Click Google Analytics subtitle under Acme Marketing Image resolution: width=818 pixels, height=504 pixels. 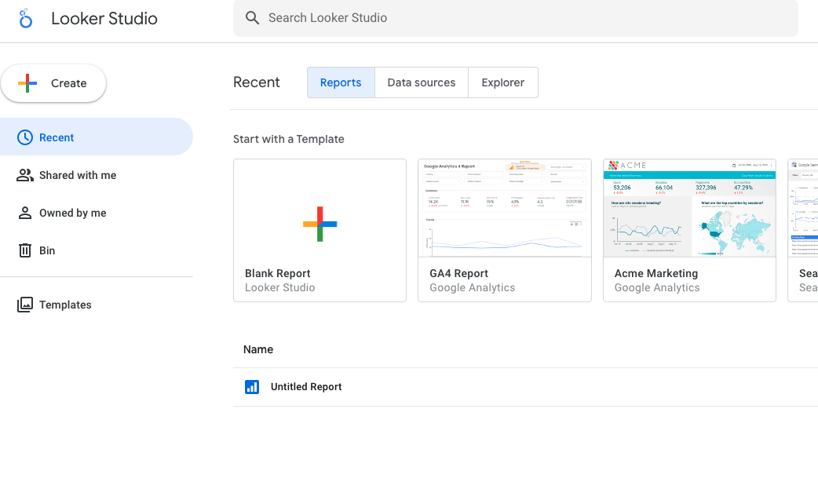pyautogui.click(x=657, y=287)
